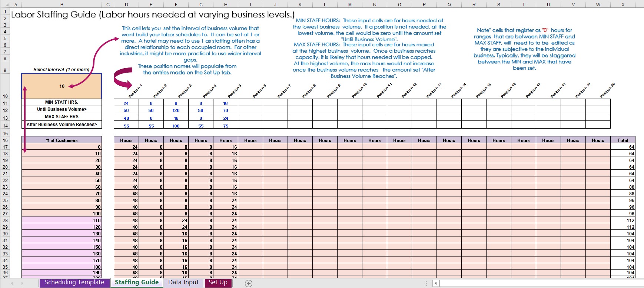Select the customers cell showing 150
The image size is (644, 288).
pyautogui.click(x=62, y=247)
